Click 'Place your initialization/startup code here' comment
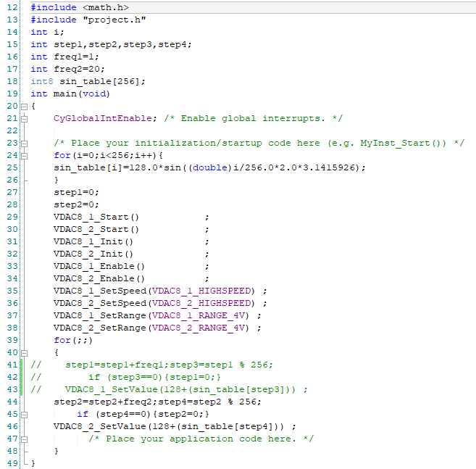 (x=259, y=143)
